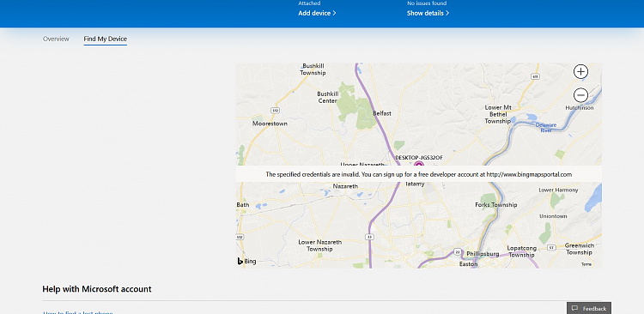Open the How to find a lost phone link

coord(78,312)
